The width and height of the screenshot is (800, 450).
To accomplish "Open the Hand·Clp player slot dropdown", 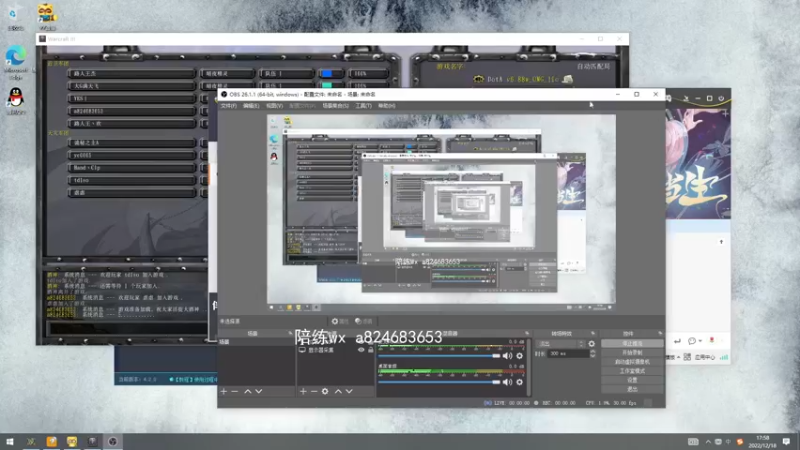I will 132,168.
